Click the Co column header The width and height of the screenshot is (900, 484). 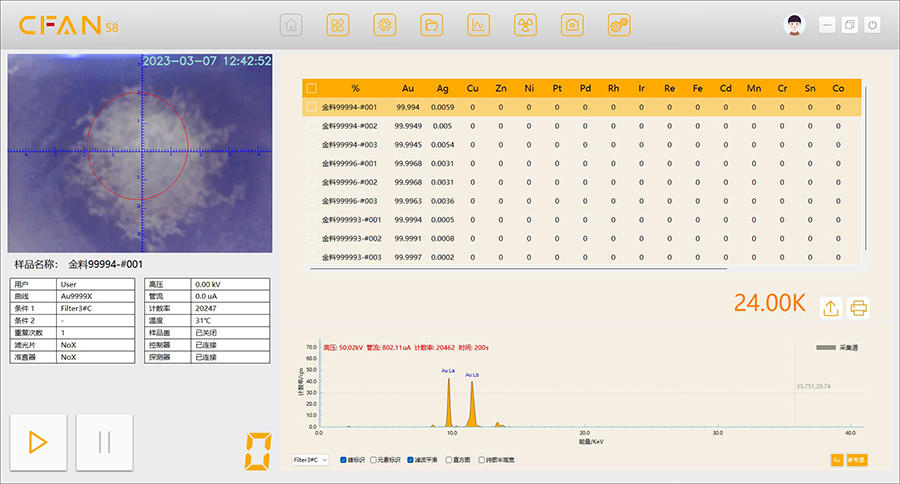tap(838, 88)
